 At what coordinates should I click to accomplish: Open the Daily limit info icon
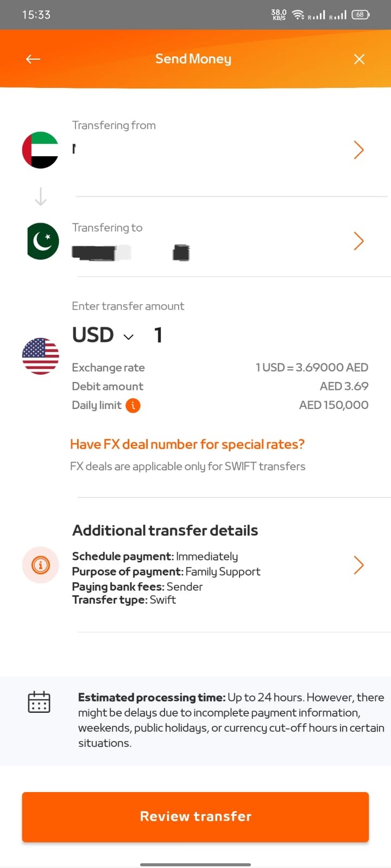(x=133, y=405)
